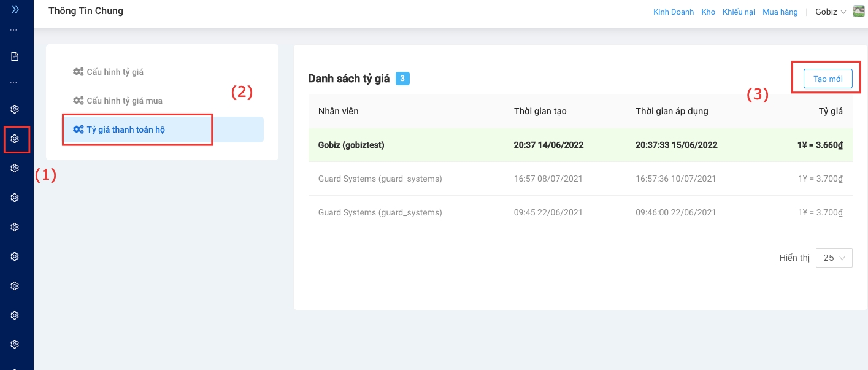Open the Hiển thị page size dropdown

pyautogui.click(x=834, y=258)
